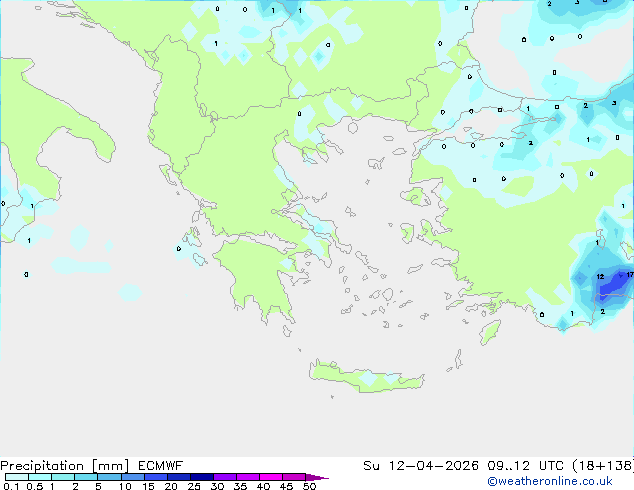This screenshot has height=490, width=634.
Task: Click the 5–10 mm legend swatch
Action: tap(109, 477)
